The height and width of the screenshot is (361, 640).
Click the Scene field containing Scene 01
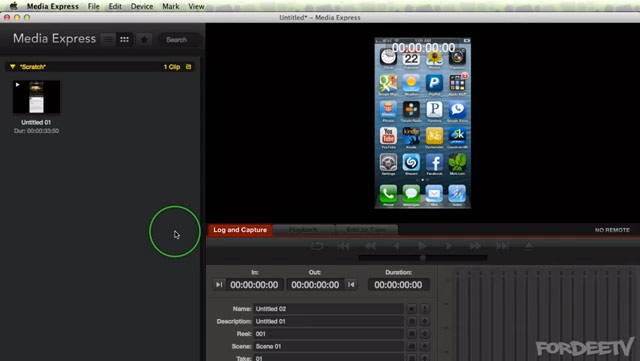(329, 346)
